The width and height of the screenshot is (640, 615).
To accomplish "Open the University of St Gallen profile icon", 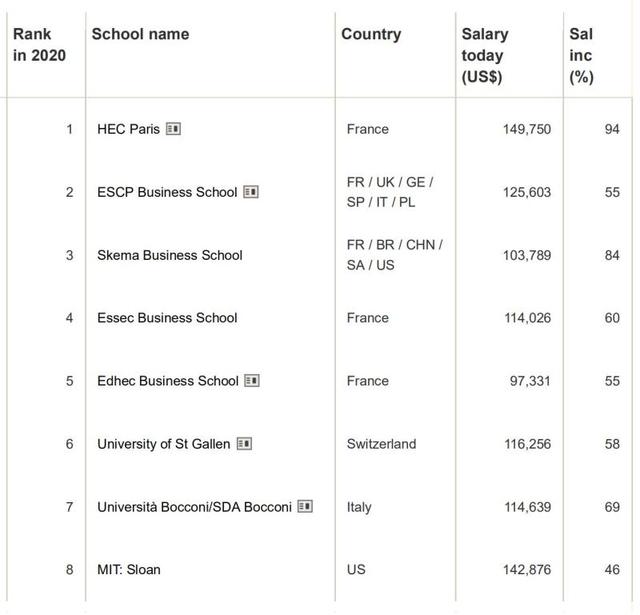I will (244, 444).
